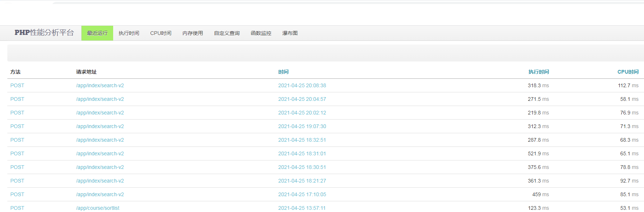The height and width of the screenshot is (212, 644).
Task: Sort by CPU时间 column header
Action: (x=628, y=72)
